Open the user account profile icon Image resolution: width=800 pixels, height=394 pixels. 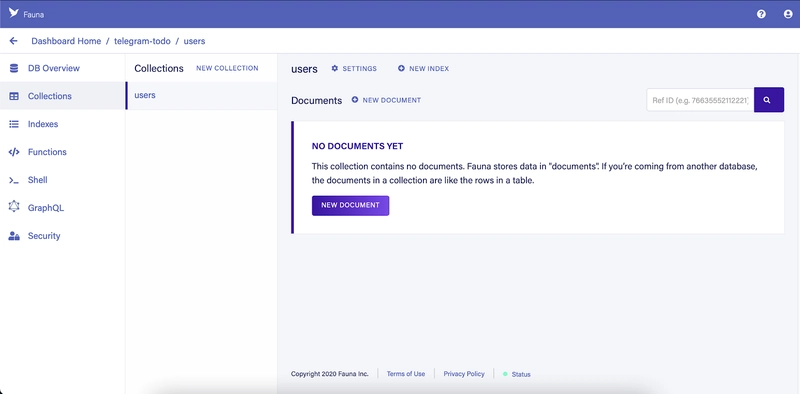click(788, 14)
